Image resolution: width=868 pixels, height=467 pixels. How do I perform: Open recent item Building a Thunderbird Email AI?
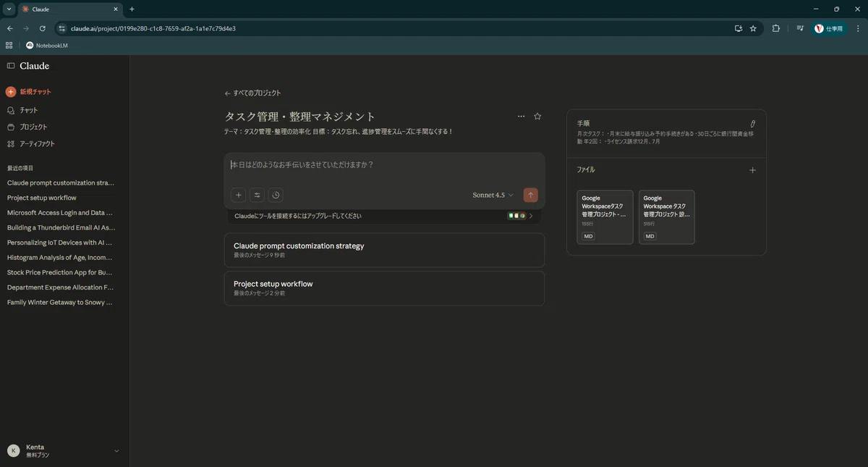click(x=61, y=227)
